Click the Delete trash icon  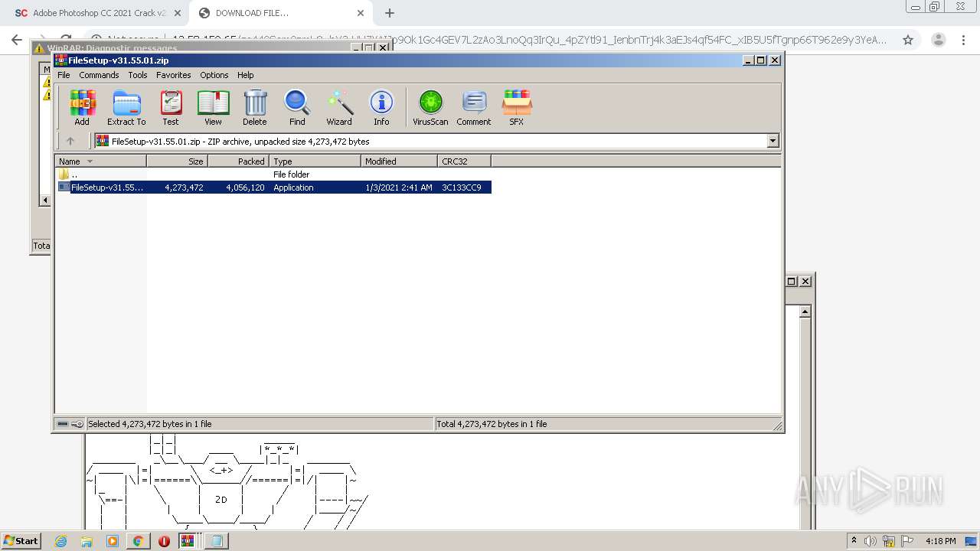click(x=255, y=107)
